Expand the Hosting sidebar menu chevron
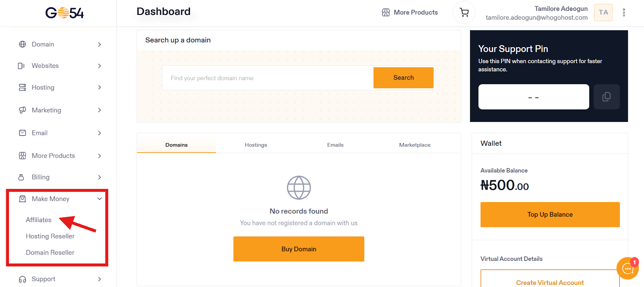Screen dimensions: 644x287 (99, 87)
